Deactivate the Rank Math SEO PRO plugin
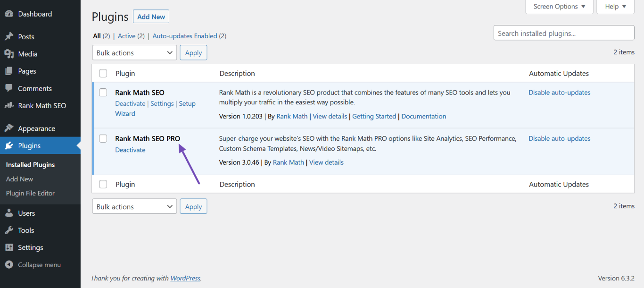Image resolution: width=644 pixels, height=288 pixels. coord(130,150)
